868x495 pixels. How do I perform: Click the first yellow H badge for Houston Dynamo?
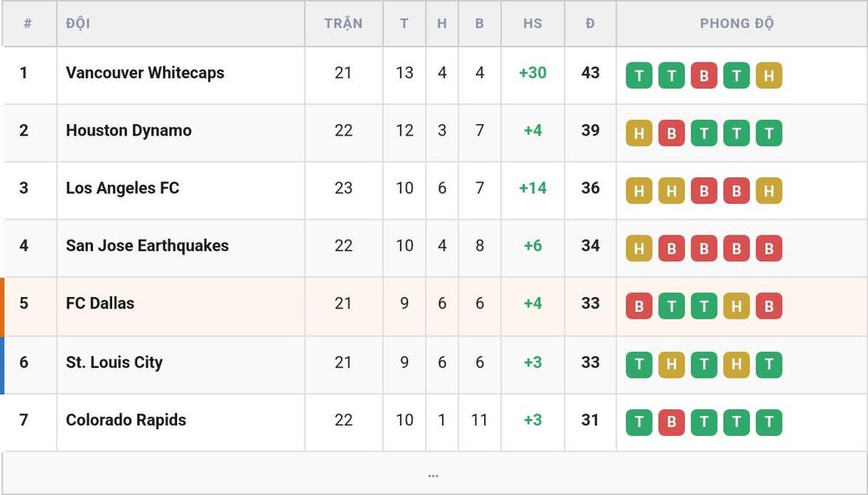pyautogui.click(x=639, y=133)
